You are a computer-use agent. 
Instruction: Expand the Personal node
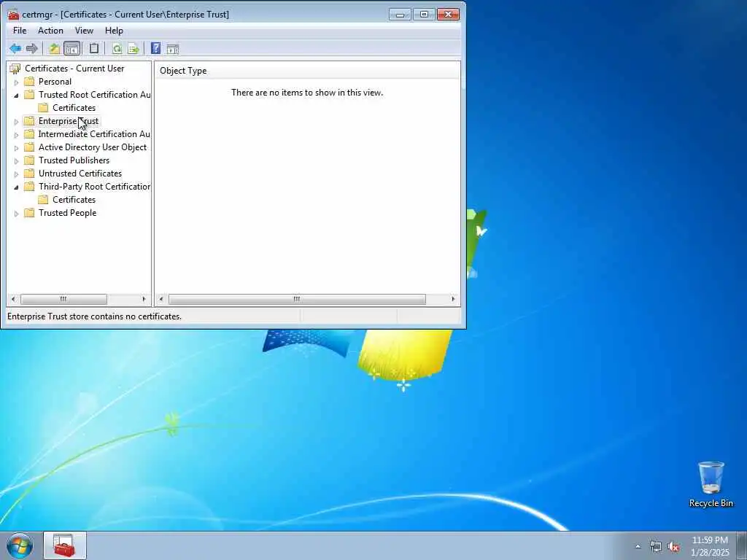[16, 82]
